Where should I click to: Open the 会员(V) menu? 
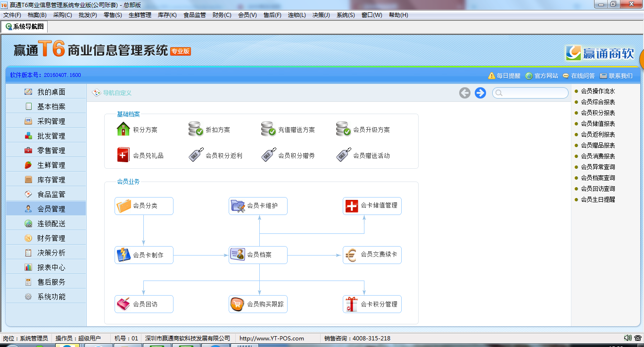248,15
